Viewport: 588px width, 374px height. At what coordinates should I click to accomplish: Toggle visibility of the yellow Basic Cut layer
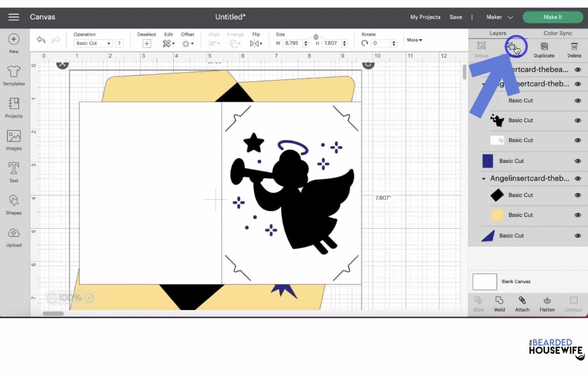tap(578, 215)
